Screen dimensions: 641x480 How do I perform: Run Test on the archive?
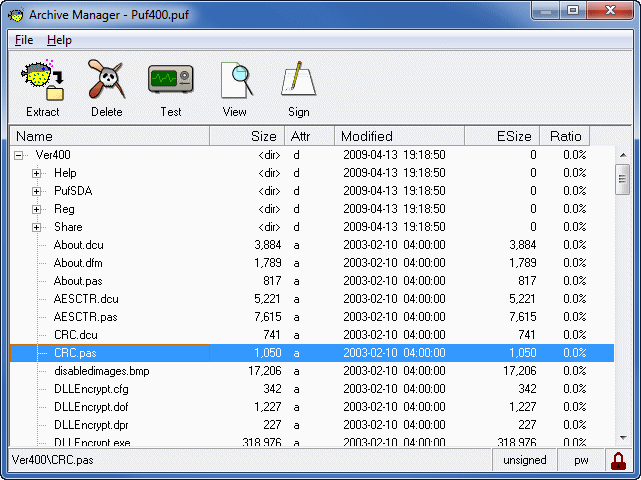tap(170, 81)
